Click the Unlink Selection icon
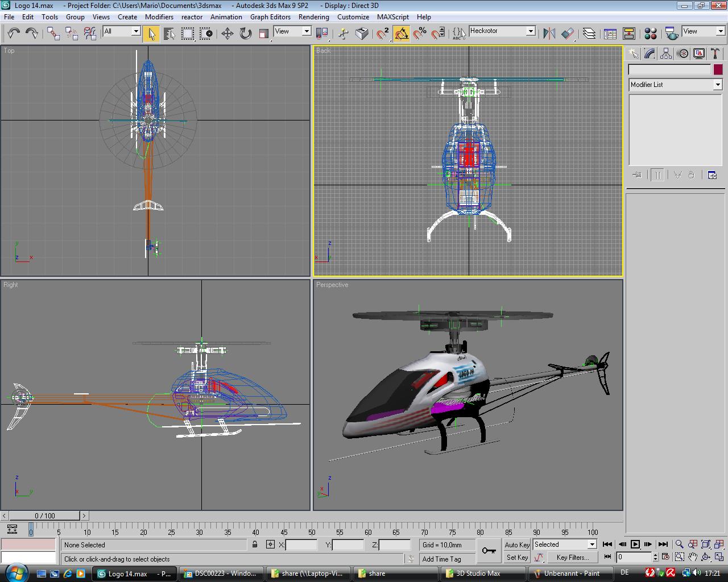This screenshot has width=728, height=582. (x=72, y=34)
